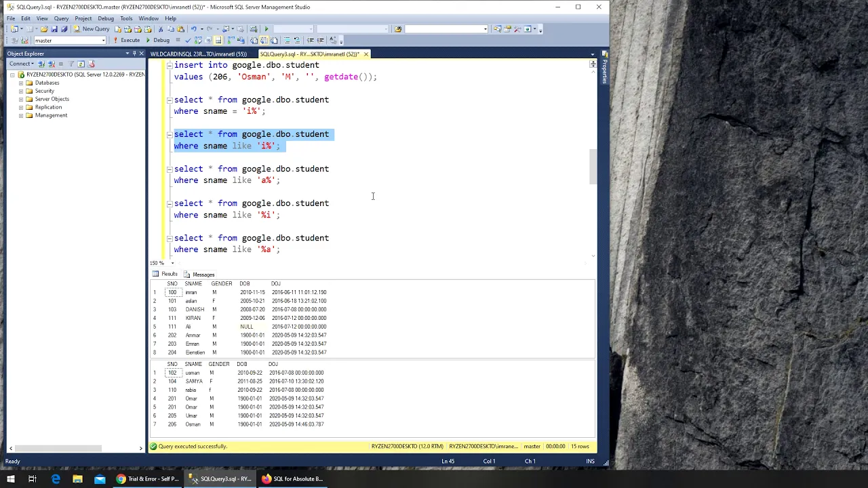Click the Specify Values for Template Parameters icon
This screenshot has height=488, width=868.
(x=333, y=40)
